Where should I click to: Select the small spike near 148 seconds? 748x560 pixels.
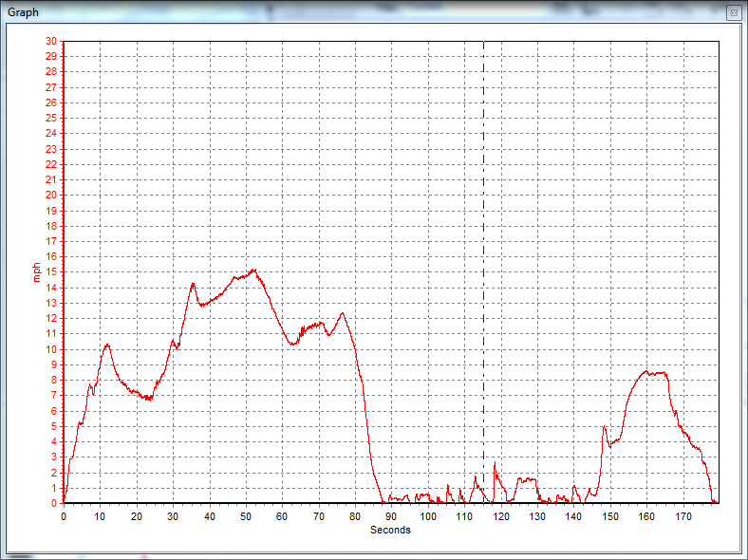604,427
